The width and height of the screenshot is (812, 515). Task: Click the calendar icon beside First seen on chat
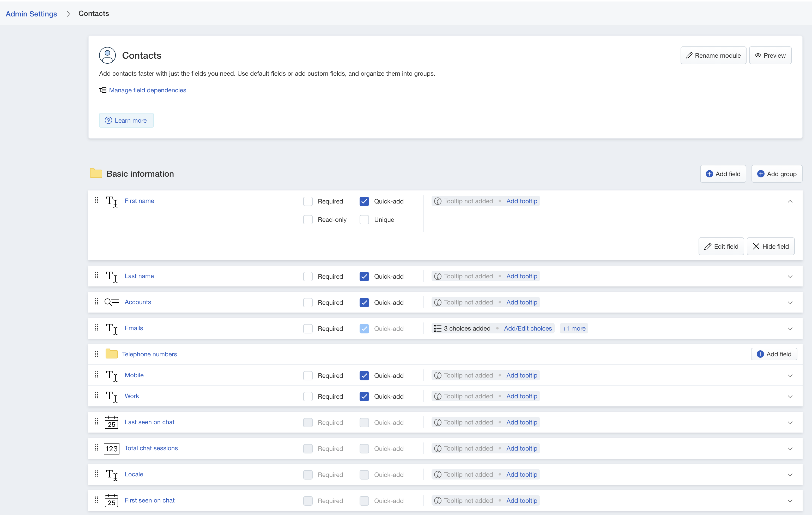[111, 500]
